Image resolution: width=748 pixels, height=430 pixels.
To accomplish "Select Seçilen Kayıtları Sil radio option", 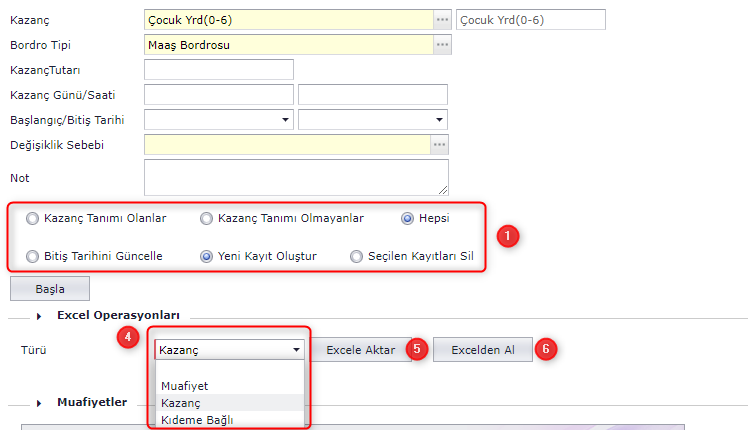I will [x=357, y=256].
